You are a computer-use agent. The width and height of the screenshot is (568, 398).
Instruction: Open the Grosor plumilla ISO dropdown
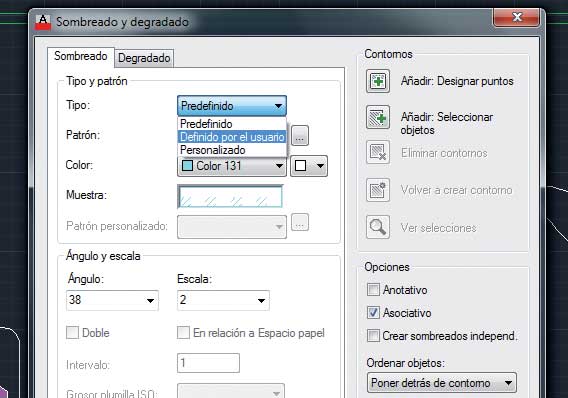click(231, 392)
